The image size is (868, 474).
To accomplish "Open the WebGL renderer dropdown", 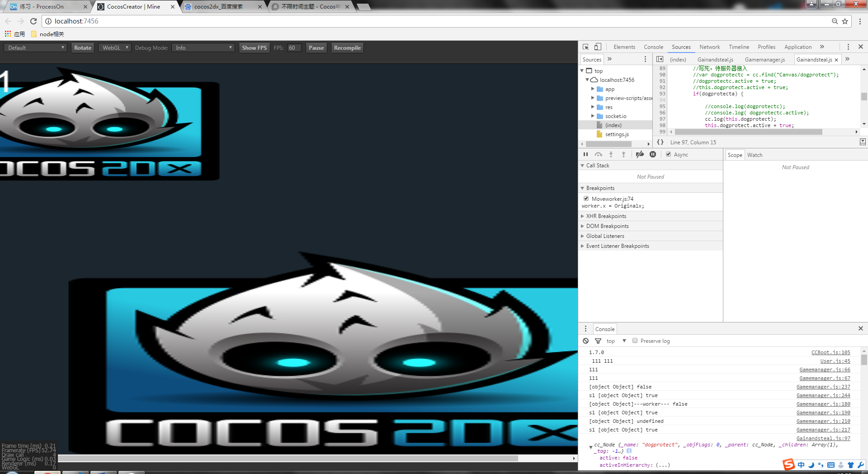I will 115,47.
